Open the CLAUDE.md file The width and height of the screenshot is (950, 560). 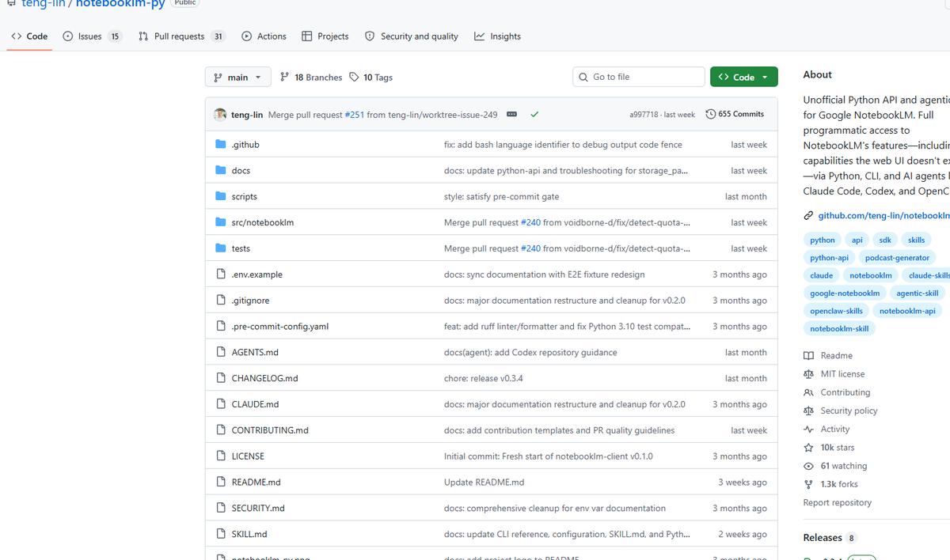[255, 404]
